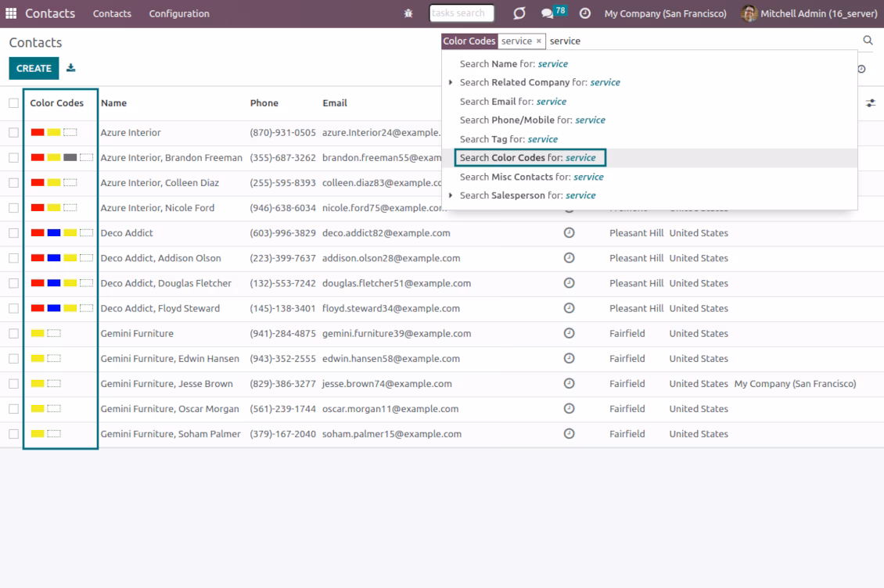This screenshot has height=588, width=884.
Task: Click activity clock for Edwin Hansen row
Action: coord(569,359)
